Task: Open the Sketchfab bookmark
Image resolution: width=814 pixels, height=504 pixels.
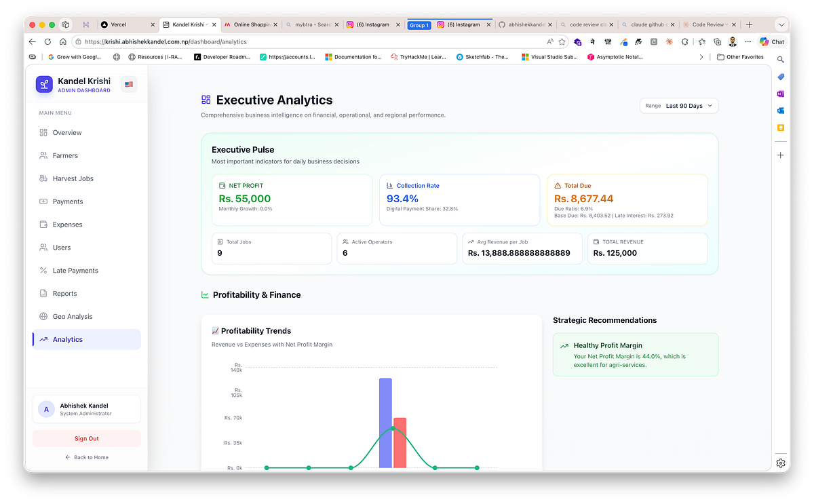Action: tap(482, 57)
